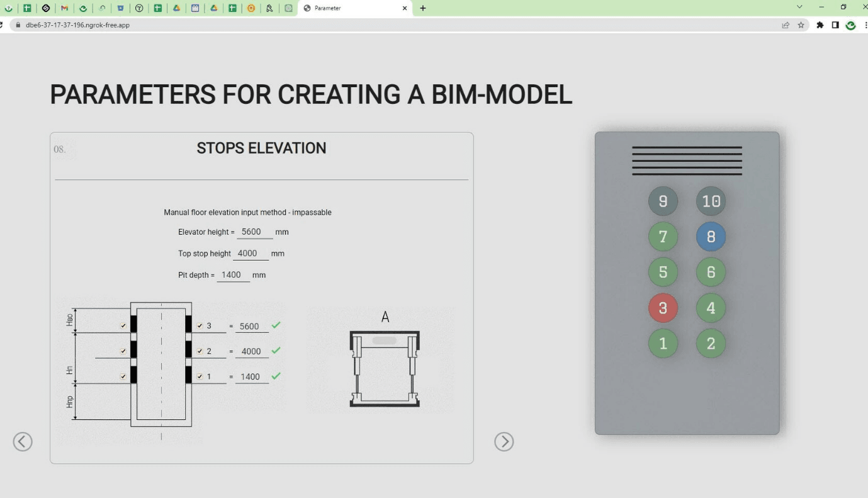The image size is (868, 498).
Task: Bookmark this page with the star icon
Action: 801,25
